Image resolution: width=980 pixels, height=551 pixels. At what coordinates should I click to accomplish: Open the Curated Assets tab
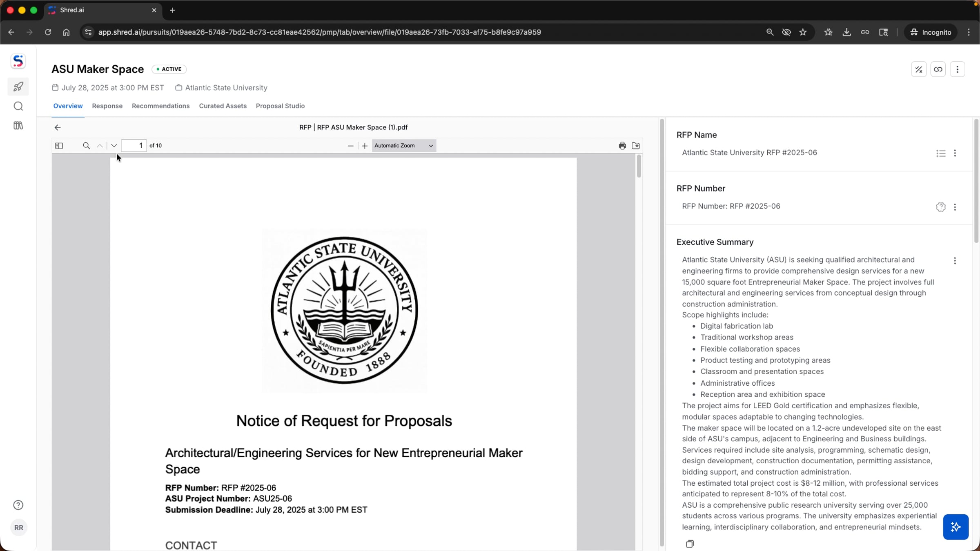tap(223, 106)
